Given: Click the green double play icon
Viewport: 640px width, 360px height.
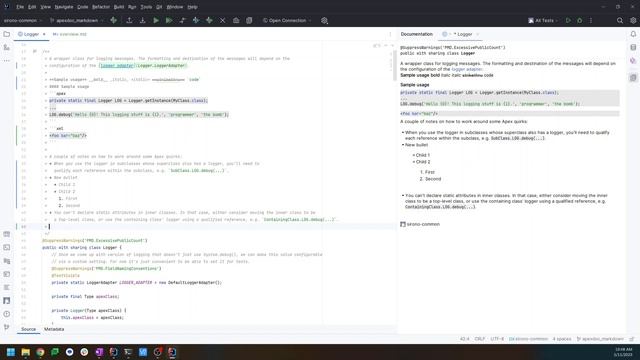Looking at the screenshot, I should click(169, 20).
